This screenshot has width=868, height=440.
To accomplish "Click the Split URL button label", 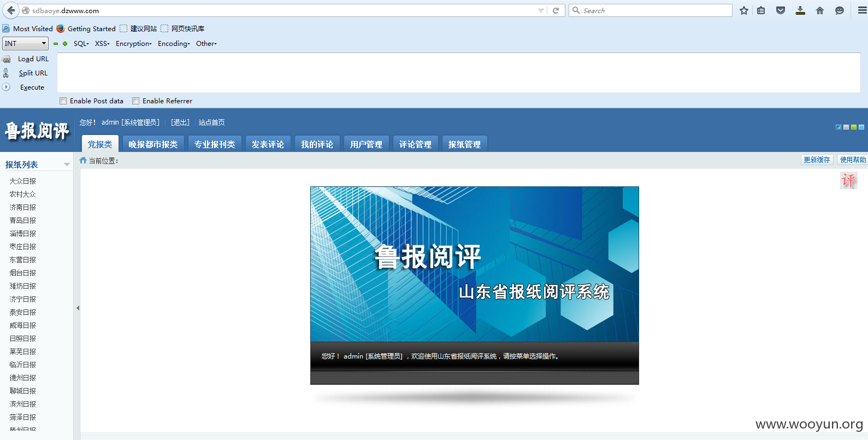I will pyautogui.click(x=33, y=73).
